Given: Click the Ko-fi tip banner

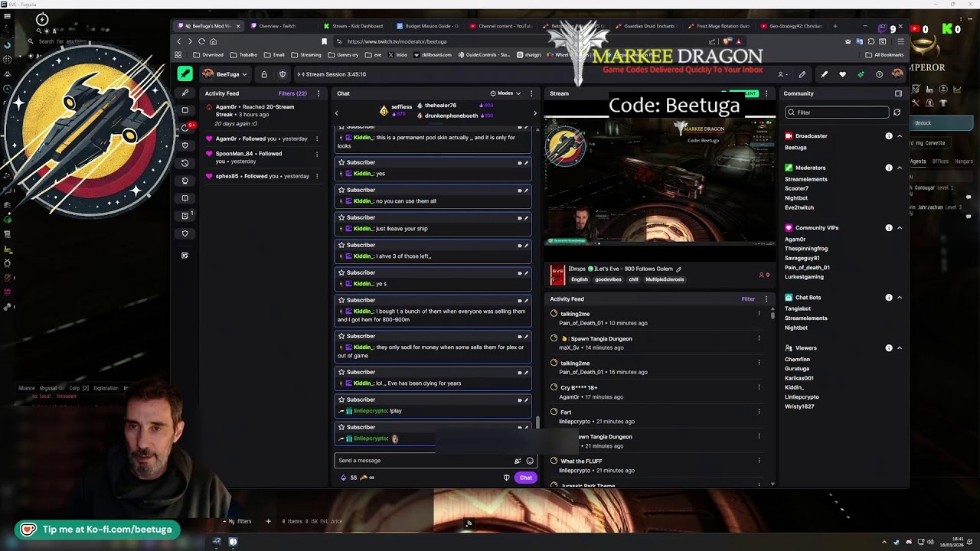Looking at the screenshot, I should [98, 530].
